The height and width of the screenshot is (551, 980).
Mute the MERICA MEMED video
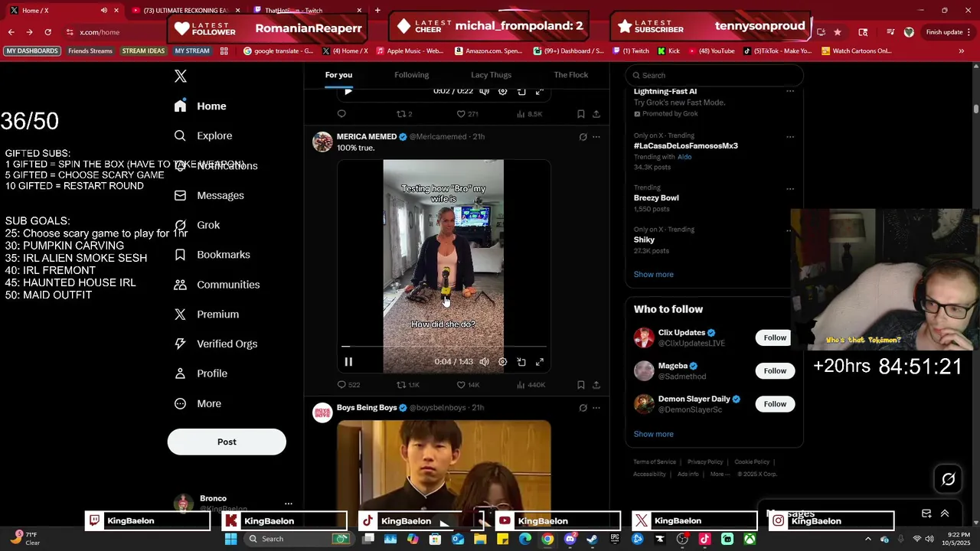pyautogui.click(x=484, y=362)
